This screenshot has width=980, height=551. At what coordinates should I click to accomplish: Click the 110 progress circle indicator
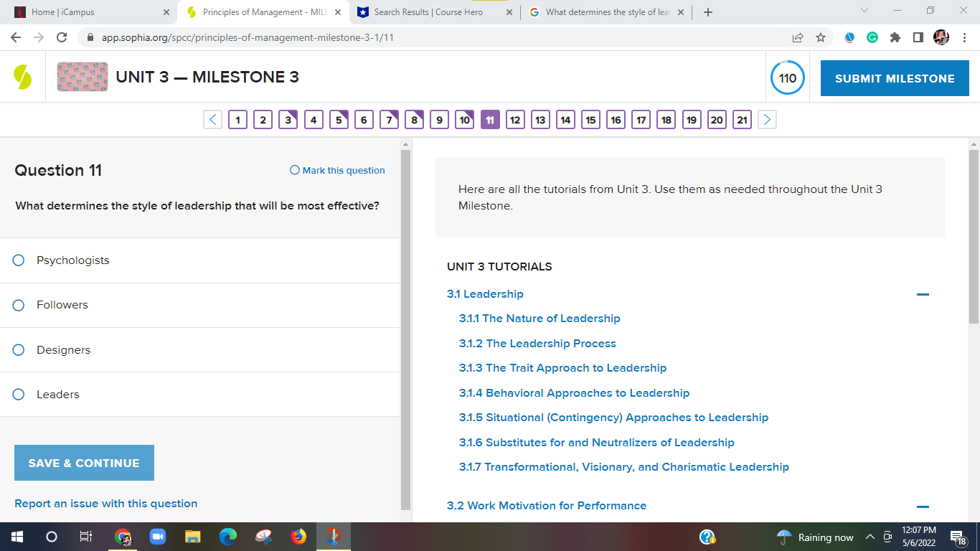point(788,78)
